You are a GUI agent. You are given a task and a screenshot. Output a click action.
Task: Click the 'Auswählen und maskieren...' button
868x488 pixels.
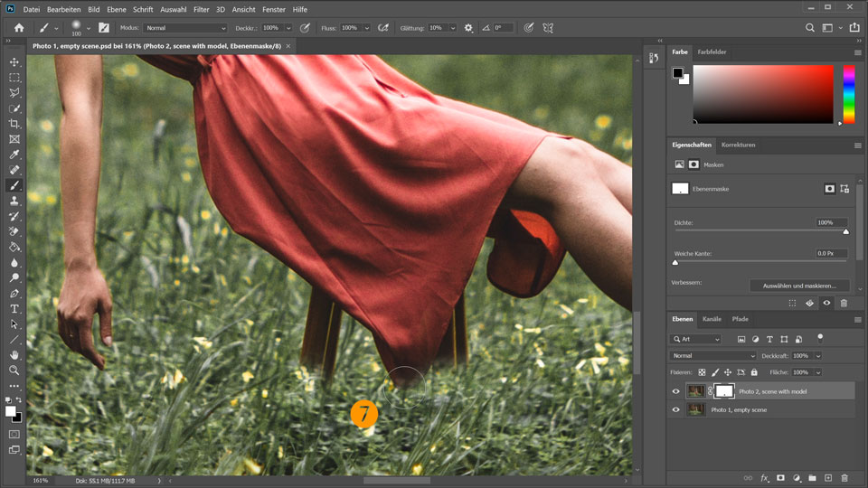click(x=798, y=286)
